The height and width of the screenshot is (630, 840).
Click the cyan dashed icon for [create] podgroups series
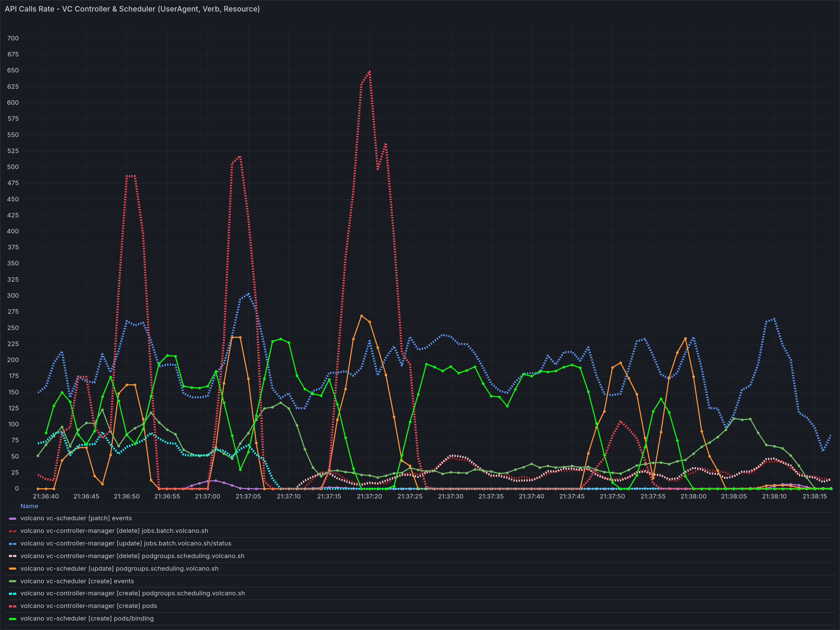(12, 593)
